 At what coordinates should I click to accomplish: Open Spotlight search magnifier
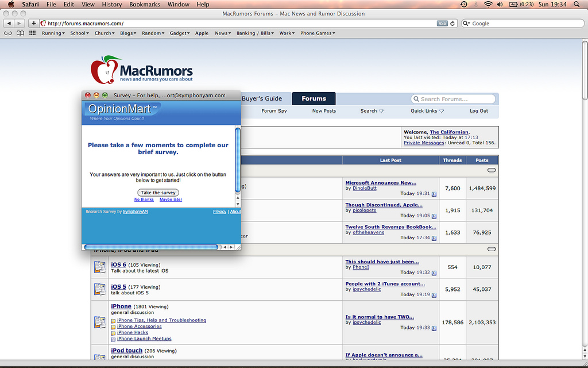tap(577, 5)
